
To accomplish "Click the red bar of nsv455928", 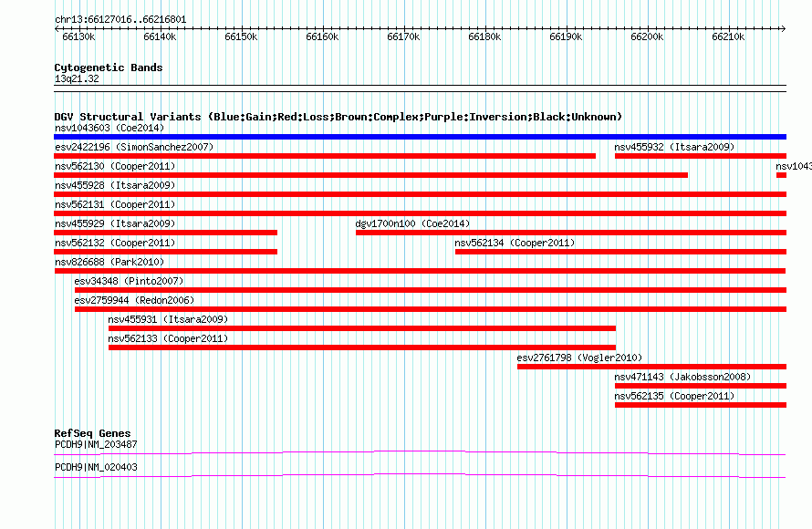I will click(x=420, y=194).
